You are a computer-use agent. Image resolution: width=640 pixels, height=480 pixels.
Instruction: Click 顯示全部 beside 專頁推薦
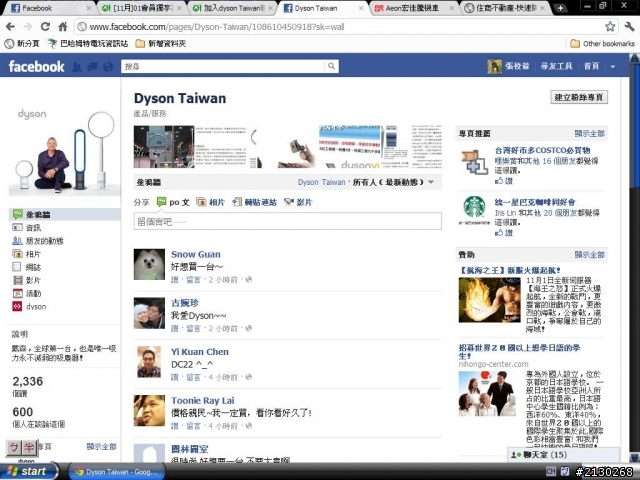[589, 133]
